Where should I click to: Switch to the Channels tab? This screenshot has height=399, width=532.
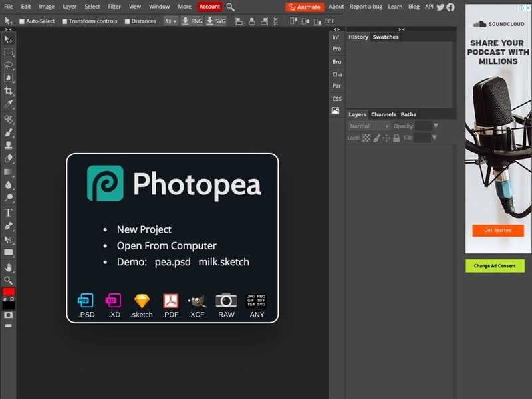(384, 114)
